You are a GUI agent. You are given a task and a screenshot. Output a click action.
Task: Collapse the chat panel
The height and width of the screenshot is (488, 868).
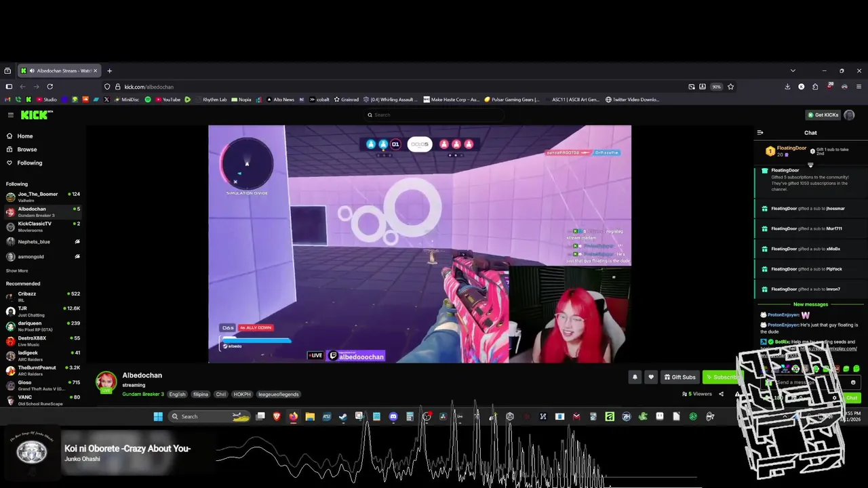click(760, 133)
